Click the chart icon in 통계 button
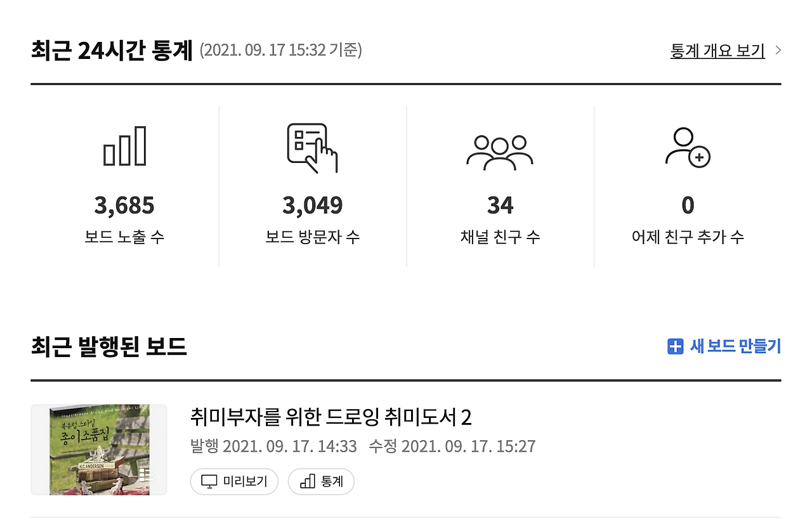812x527 pixels. coord(307,481)
